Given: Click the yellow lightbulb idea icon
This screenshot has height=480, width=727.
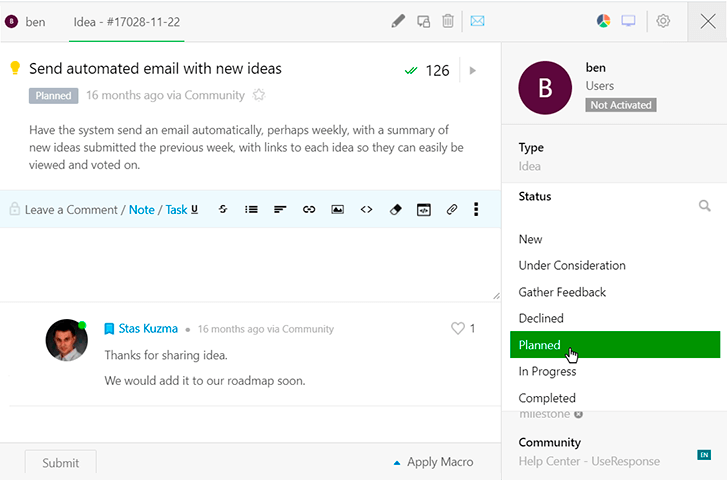Looking at the screenshot, I should (x=15, y=68).
